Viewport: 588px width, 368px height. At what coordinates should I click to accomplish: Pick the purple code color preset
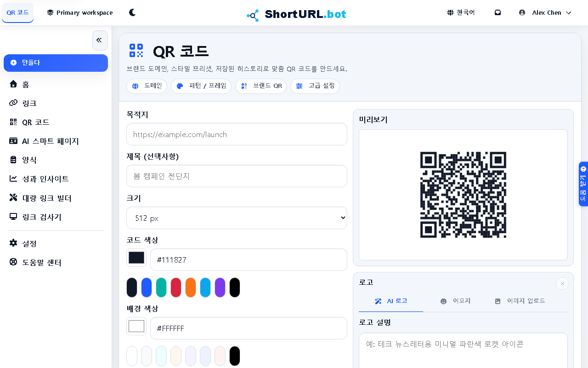click(x=220, y=287)
